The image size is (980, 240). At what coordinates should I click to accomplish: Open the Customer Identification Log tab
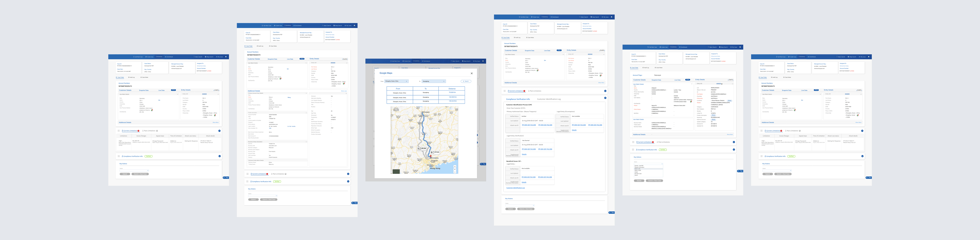point(549,99)
